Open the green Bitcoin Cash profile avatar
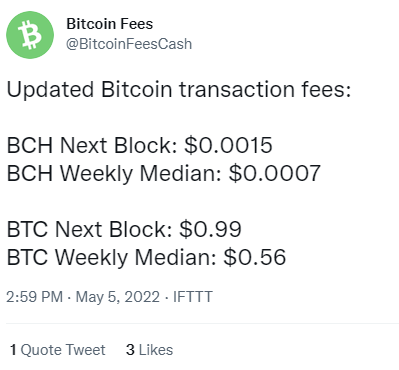 (30, 35)
